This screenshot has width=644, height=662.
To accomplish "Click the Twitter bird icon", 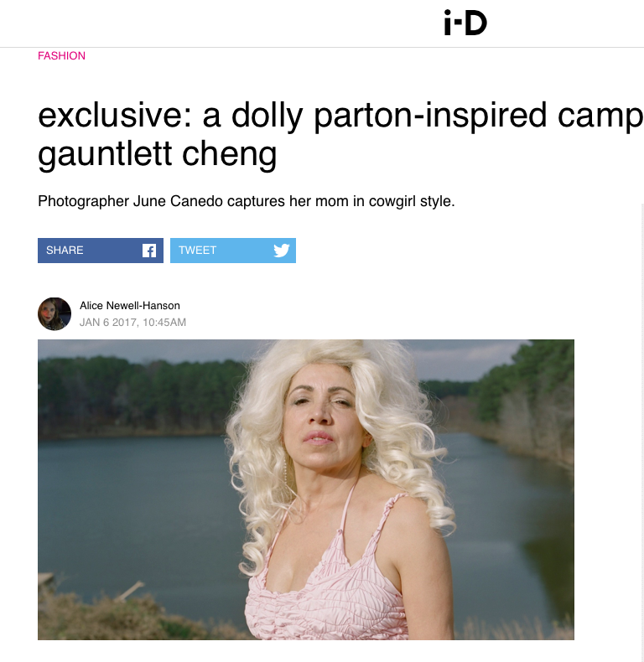I will 282,251.
